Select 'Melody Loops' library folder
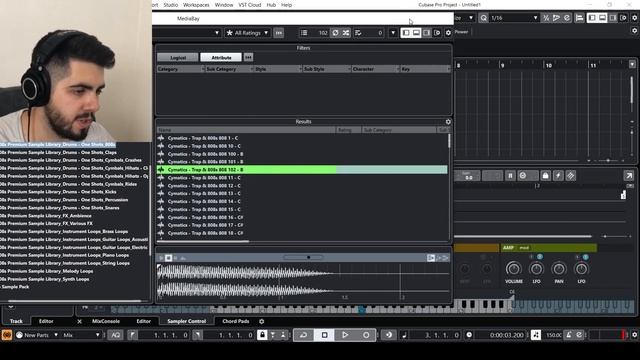 [47, 271]
